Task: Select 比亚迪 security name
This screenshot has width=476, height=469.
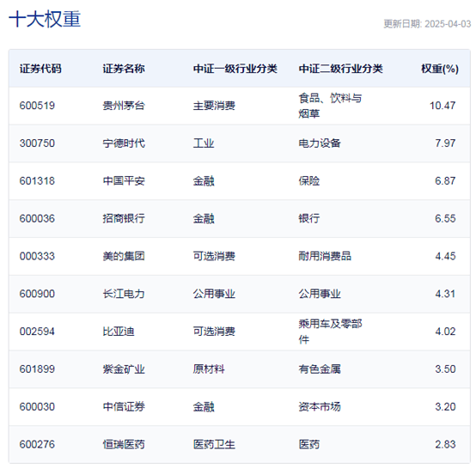Action: tap(119, 332)
